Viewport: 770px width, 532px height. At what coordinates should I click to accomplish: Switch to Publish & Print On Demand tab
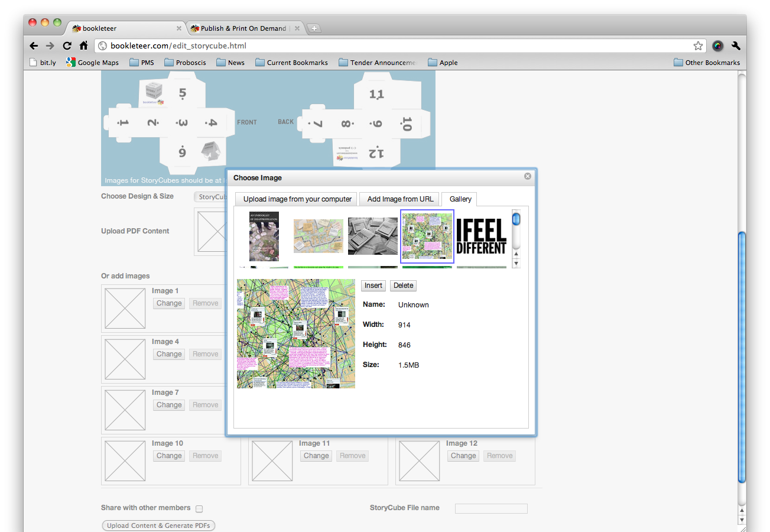click(x=245, y=28)
